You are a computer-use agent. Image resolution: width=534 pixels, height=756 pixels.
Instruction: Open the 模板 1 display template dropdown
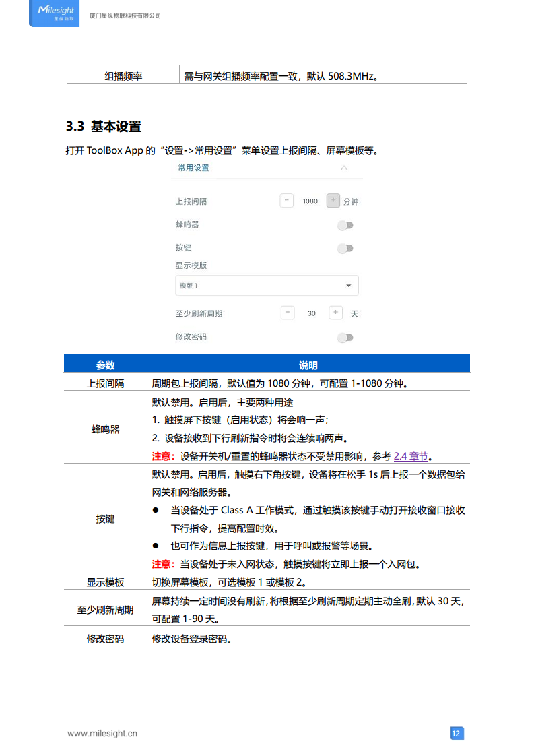click(267, 286)
